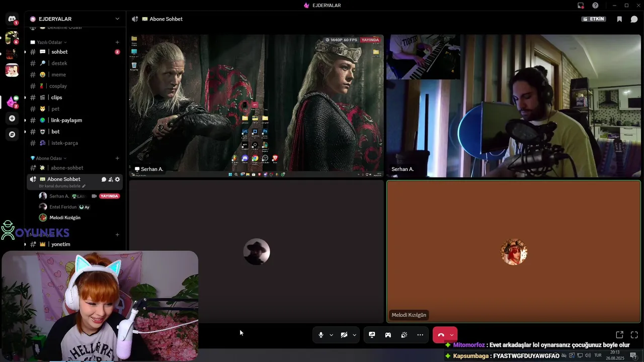Start an activity with the game controller icon
Image resolution: width=644 pixels, height=362 pixels.
[x=388, y=335]
